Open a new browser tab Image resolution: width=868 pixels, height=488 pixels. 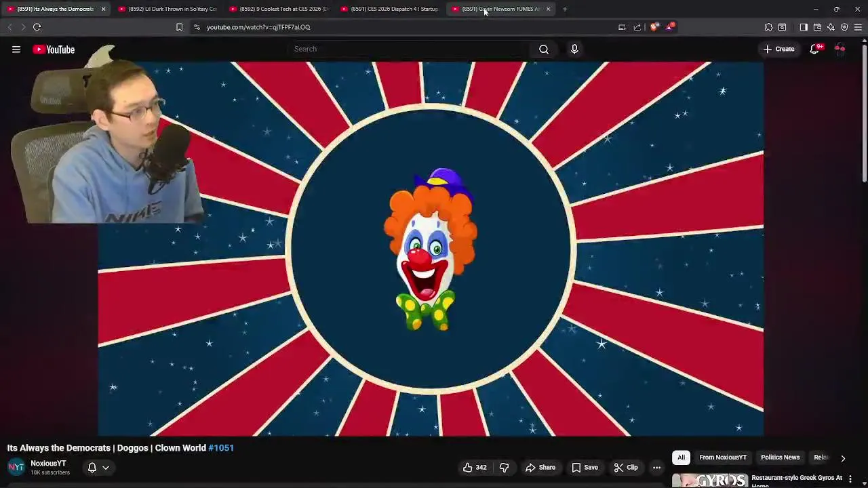click(565, 9)
